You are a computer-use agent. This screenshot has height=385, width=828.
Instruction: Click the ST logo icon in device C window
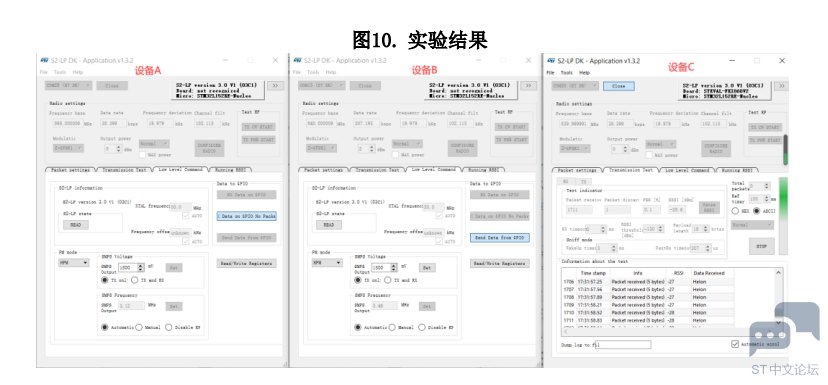point(551,61)
